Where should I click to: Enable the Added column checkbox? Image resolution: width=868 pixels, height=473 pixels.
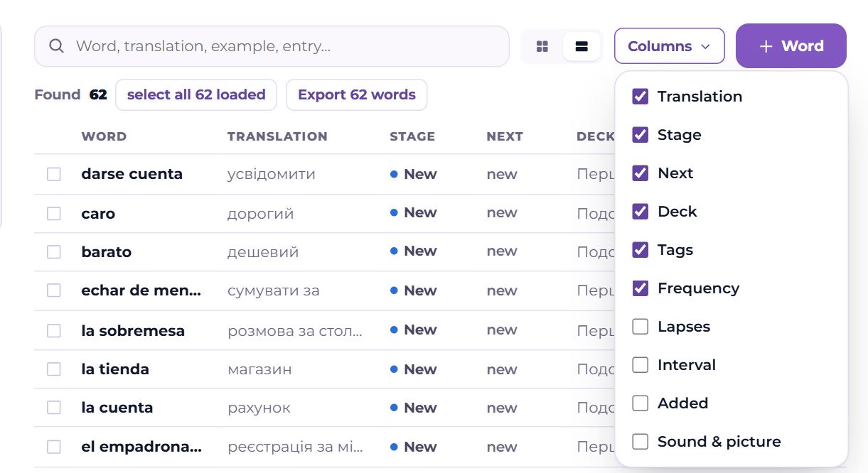tap(641, 403)
